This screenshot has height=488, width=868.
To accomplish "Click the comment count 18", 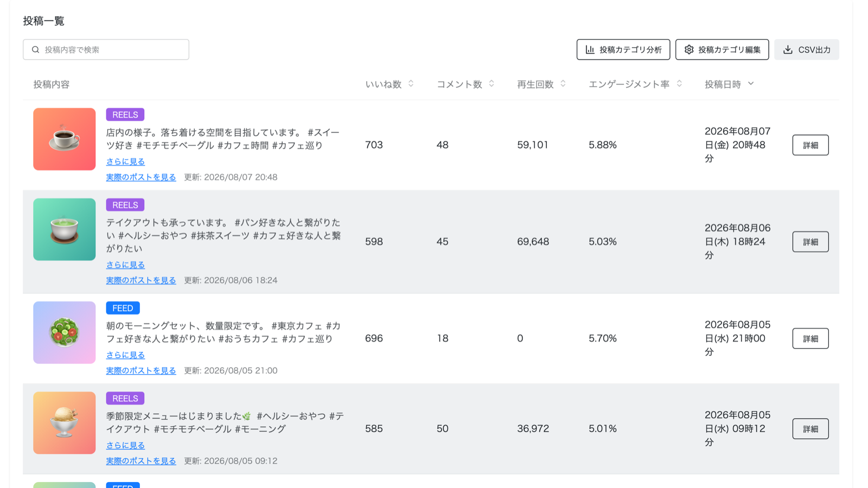I will (443, 338).
